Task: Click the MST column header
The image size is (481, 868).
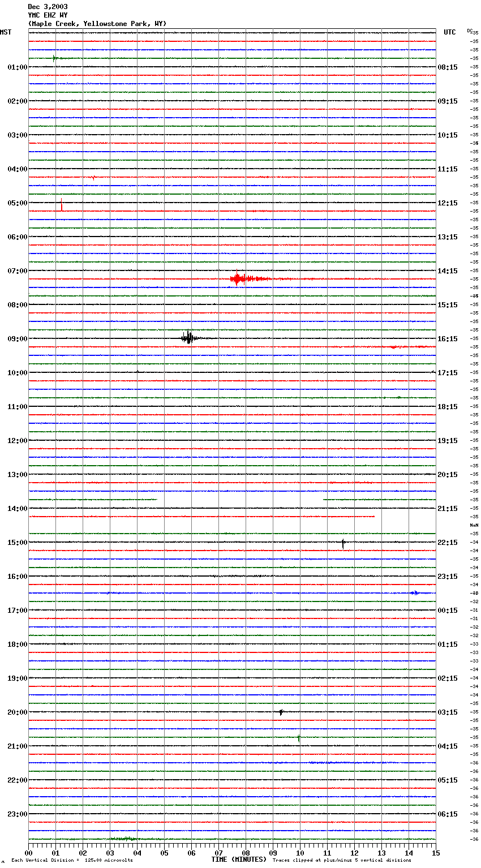Action: pos(6,32)
